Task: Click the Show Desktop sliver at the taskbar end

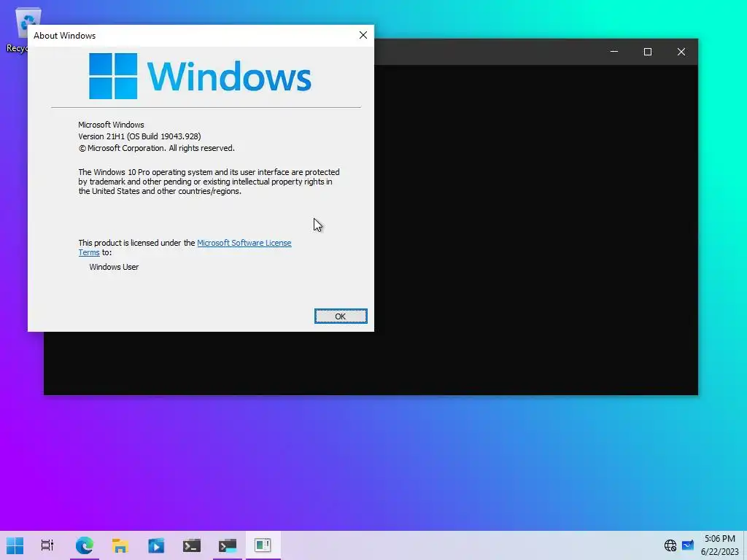Action: [745, 545]
